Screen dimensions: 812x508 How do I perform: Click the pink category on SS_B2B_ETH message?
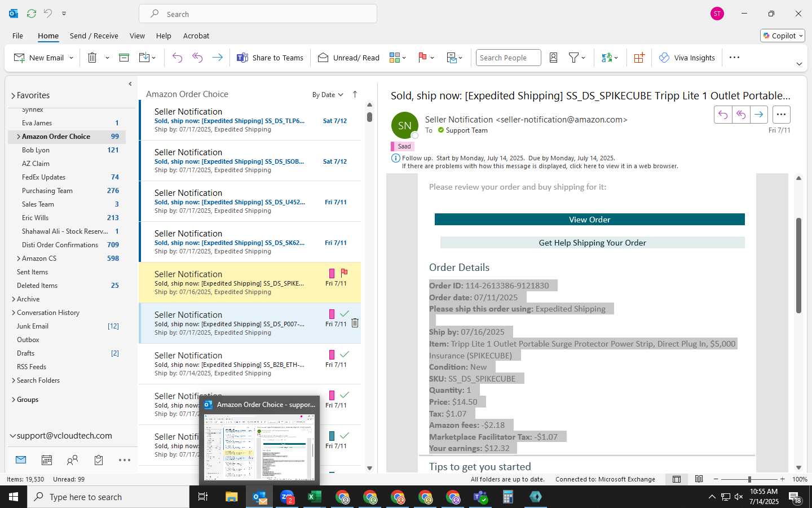pyautogui.click(x=332, y=355)
